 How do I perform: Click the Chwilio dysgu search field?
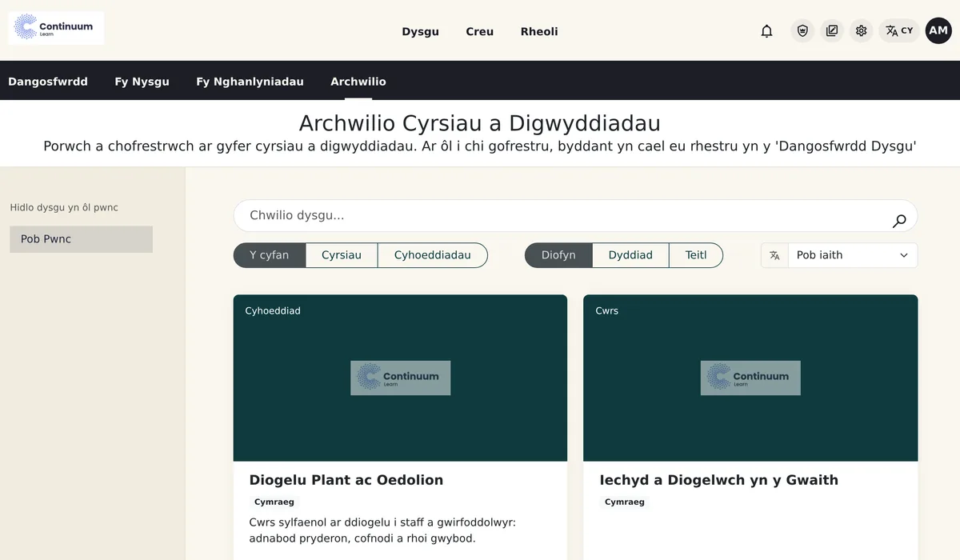pos(575,216)
